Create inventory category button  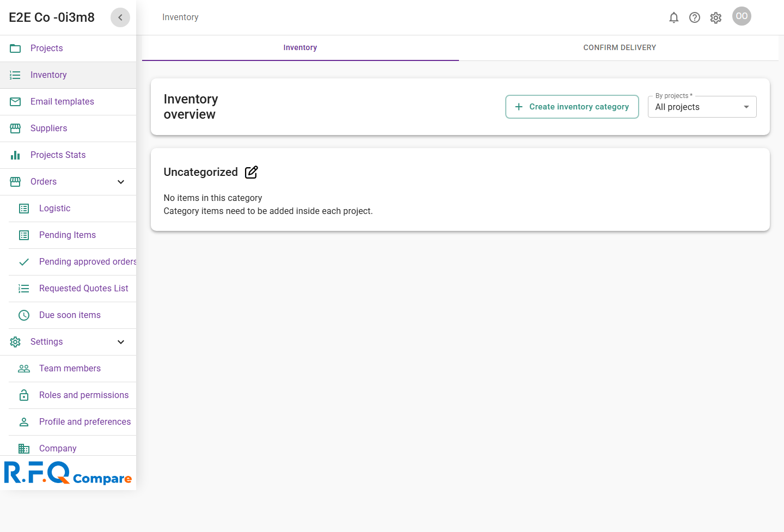(572, 107)
